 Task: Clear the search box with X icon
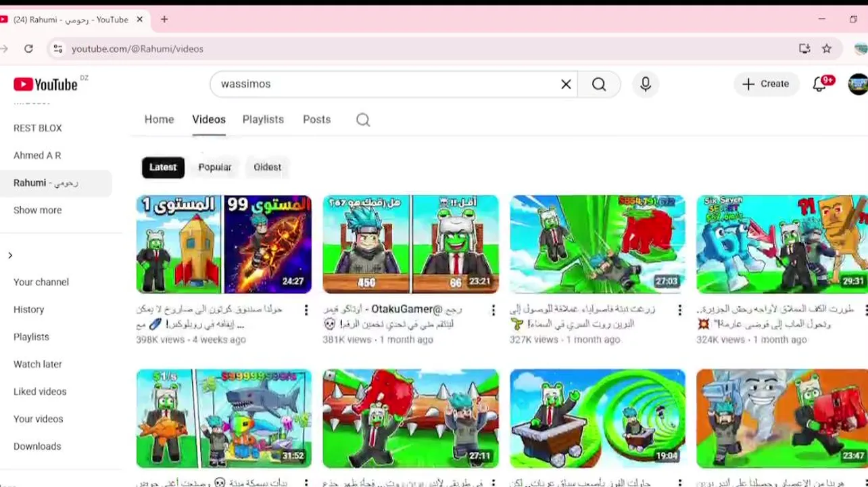tap(566, 84)
